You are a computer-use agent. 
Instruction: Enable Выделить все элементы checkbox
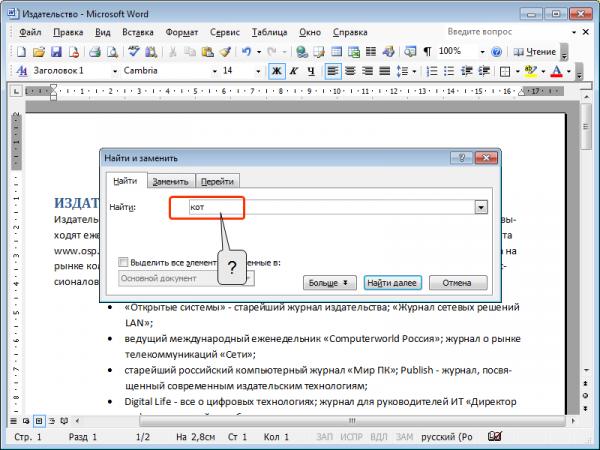pos(123,262)
